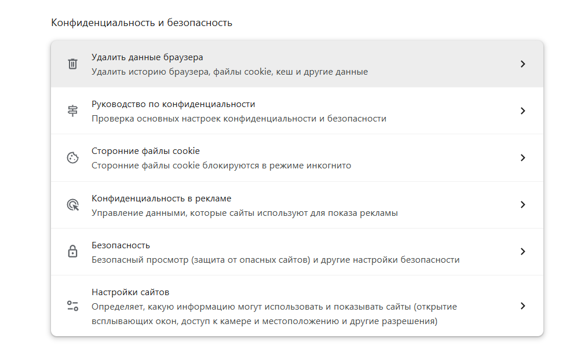This screenshot has width=588, height=364.
Task: Click the Безопасность title text
Action: [120, 245]
